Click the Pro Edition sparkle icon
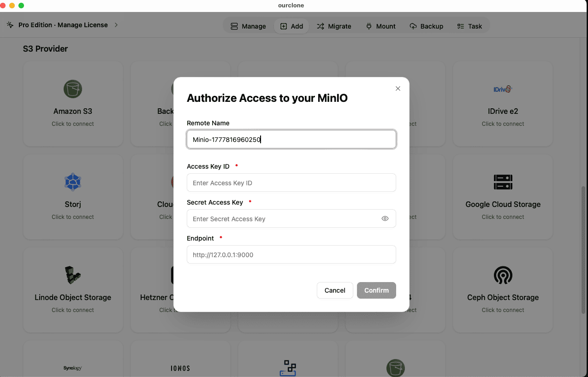588x377 pixels. (x=10, y=25)
